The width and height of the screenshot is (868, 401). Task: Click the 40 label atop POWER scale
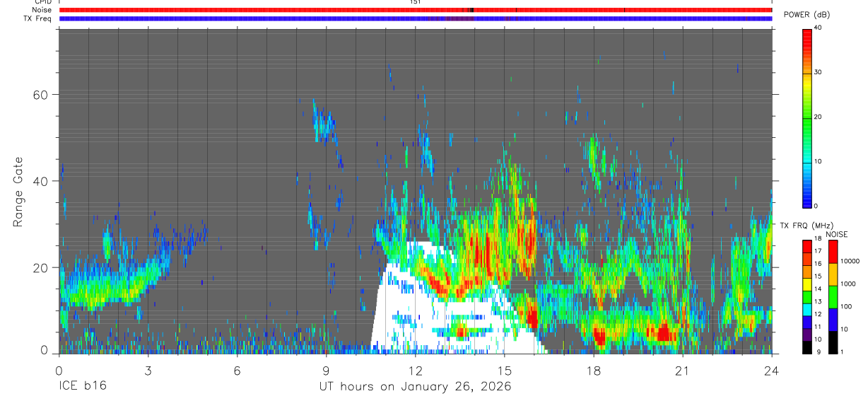coord(819,28)
